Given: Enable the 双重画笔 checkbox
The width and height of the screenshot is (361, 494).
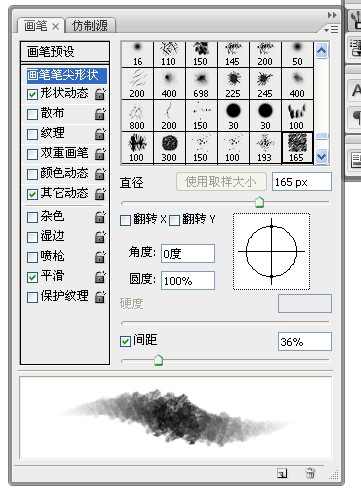Looking at the screenshot, I should click(x=32, y=154).
